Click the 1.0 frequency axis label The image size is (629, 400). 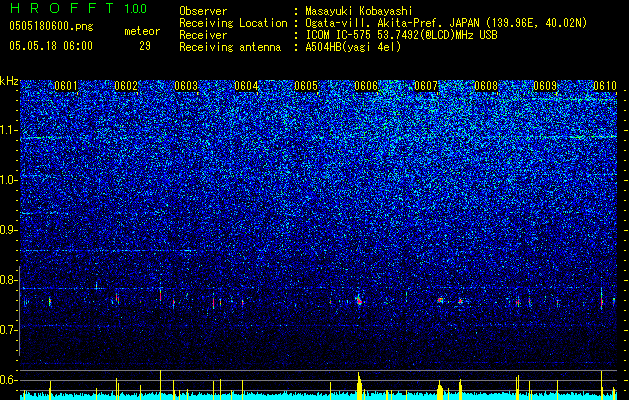[x=9, y=180]
